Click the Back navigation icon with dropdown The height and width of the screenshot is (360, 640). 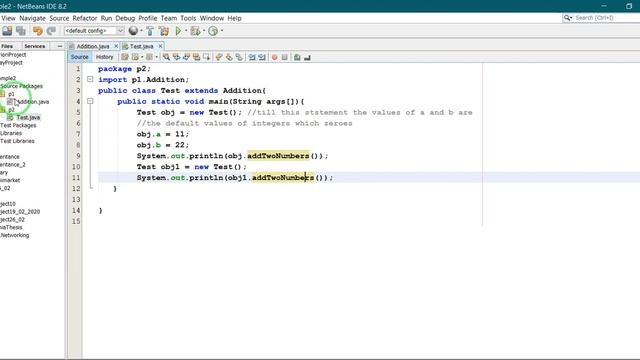135,57
